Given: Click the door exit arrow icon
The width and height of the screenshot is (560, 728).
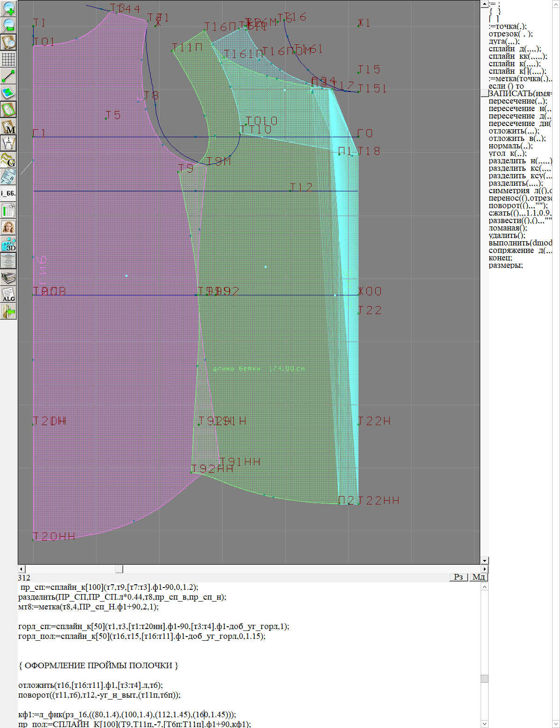Looking at the screenshot, I should [x=8, y=311].
